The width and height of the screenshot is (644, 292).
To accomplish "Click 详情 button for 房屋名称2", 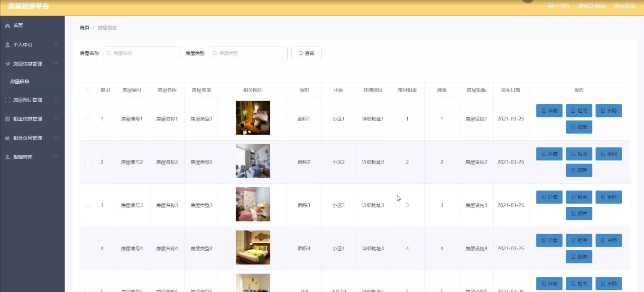I will click(549, 154).
